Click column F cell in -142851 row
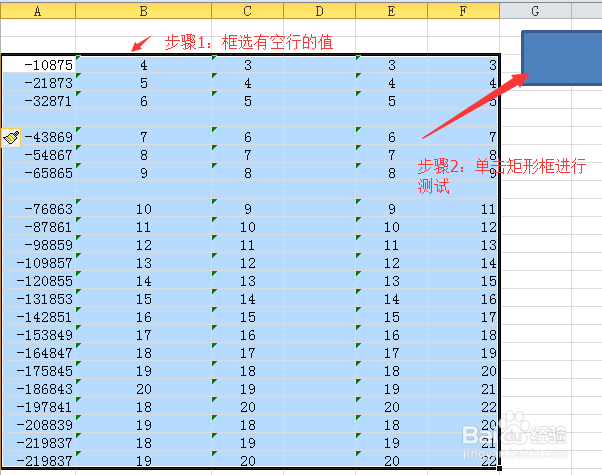This screenshot has height=475, width=602. point(463,317)
